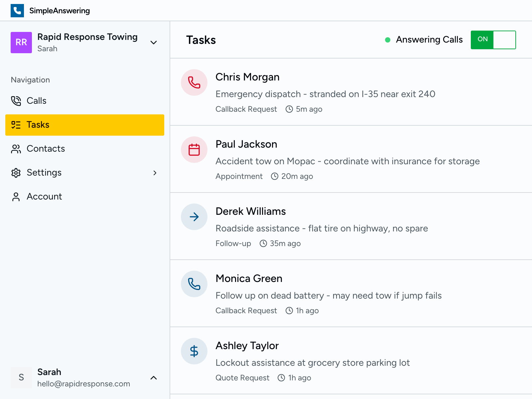Click the Account person icon
532x399 pixels.
click(16, 197)
